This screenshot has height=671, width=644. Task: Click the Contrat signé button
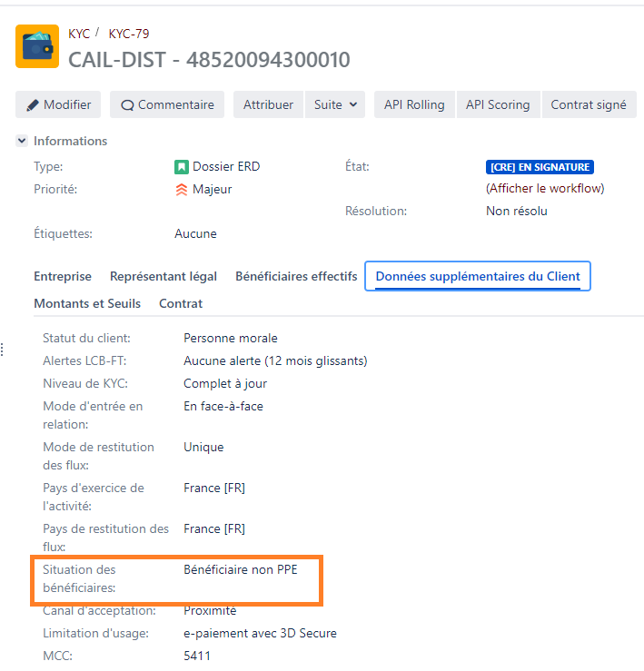click(x=588, y=104)
